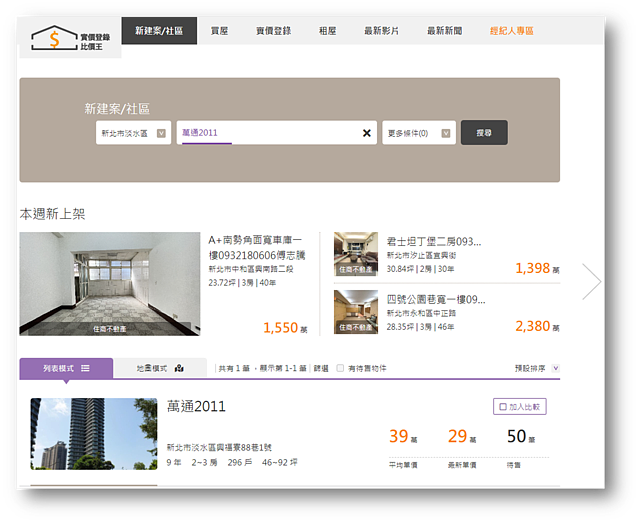Viewport: 639px width, 523px height.
Task: Check the 有待售物件 filter checkbox
Action: click(340, 368)
